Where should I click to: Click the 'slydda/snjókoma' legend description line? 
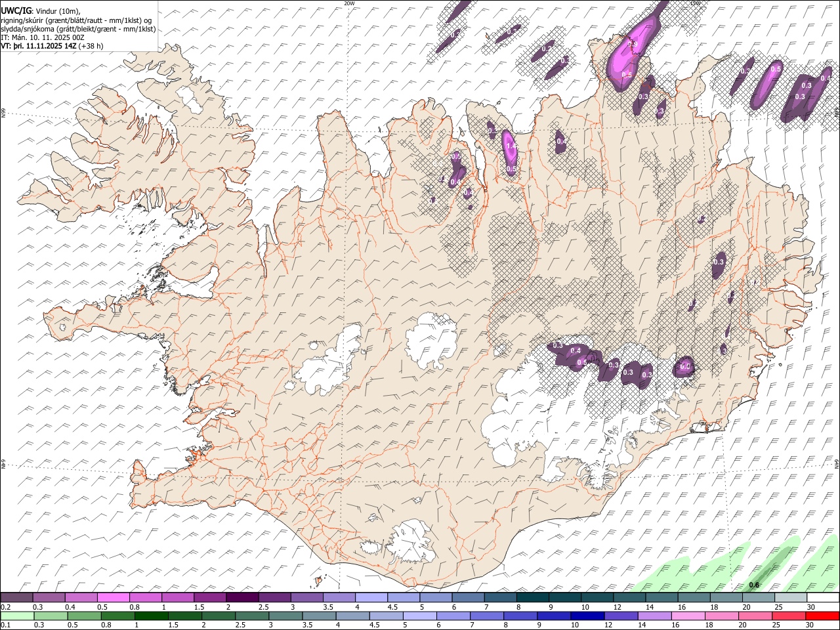pos(78,29)
